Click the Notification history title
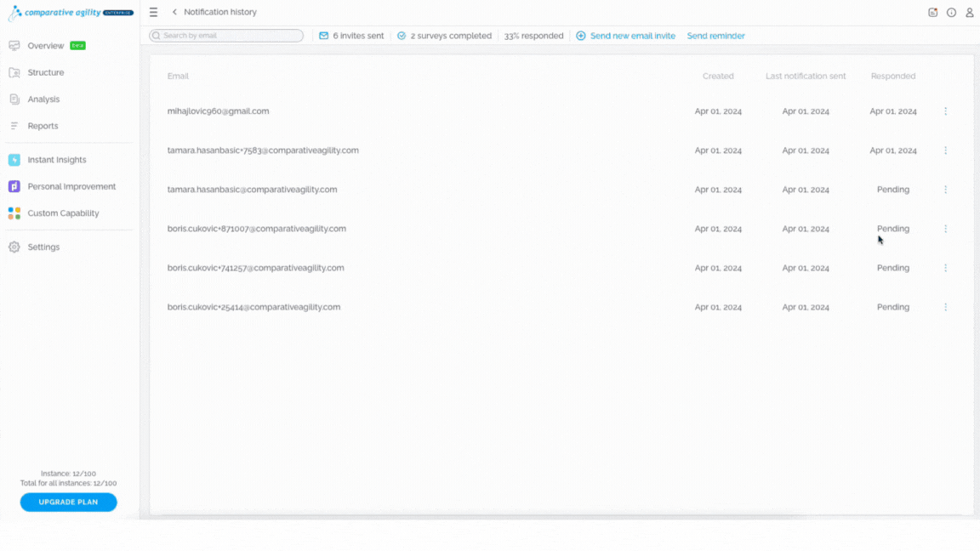 [220, 12]
